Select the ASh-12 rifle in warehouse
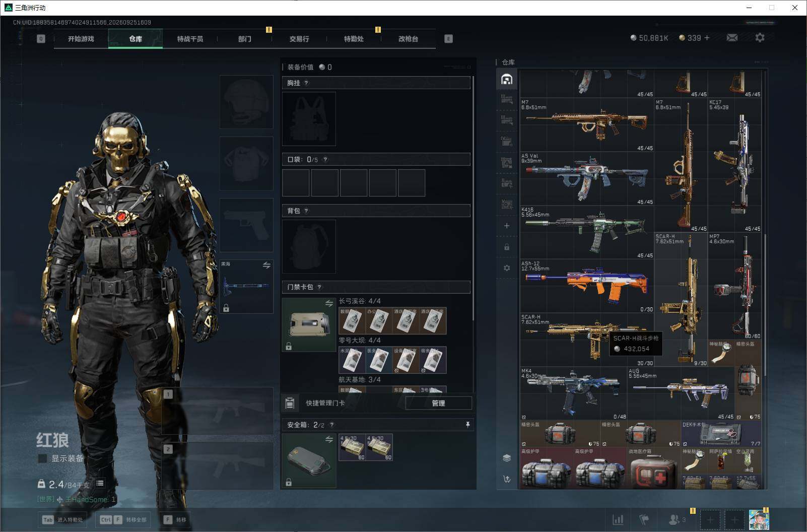This screenshot has height=532, width=807. tap(587, 286)
